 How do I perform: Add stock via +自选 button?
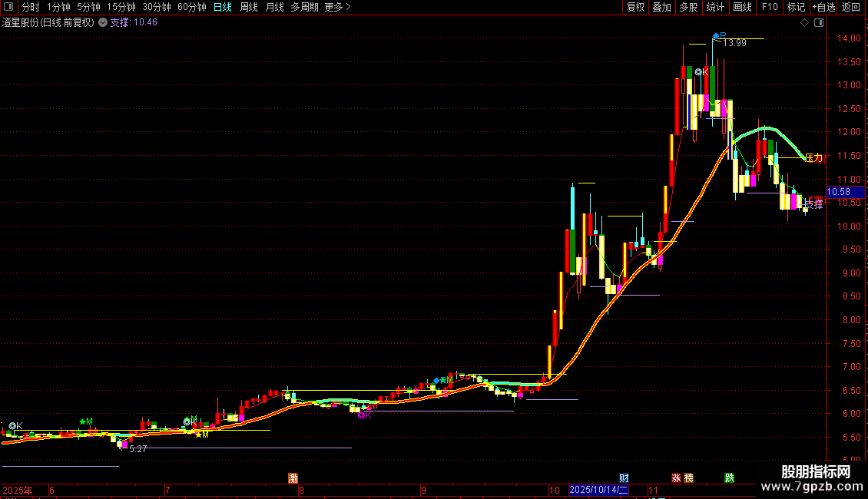tap(823, 7)
